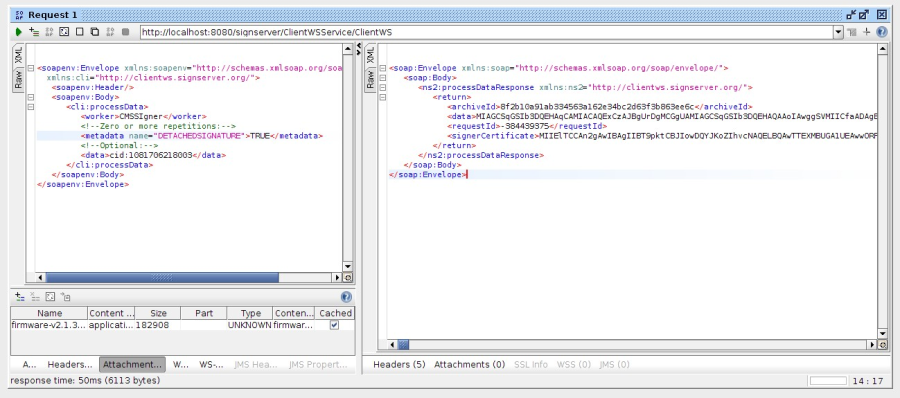
Task: Open request WS-... tab
Action: [211, 365]
